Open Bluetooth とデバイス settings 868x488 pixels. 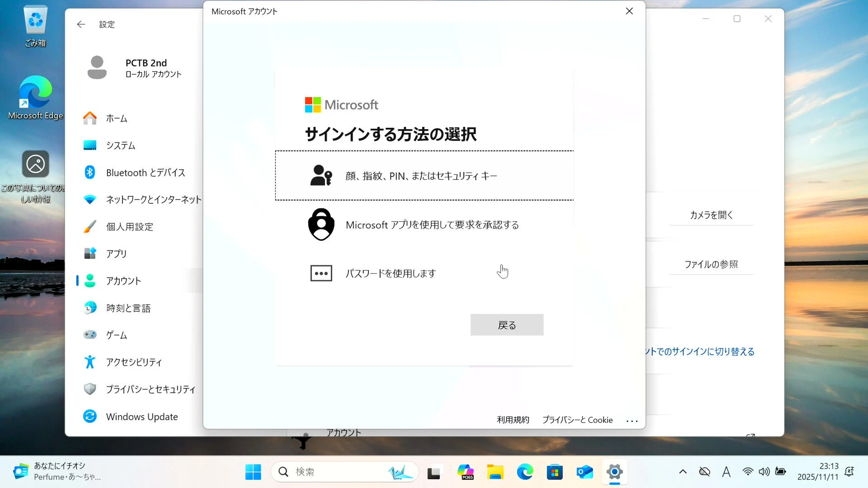(145, 173)
